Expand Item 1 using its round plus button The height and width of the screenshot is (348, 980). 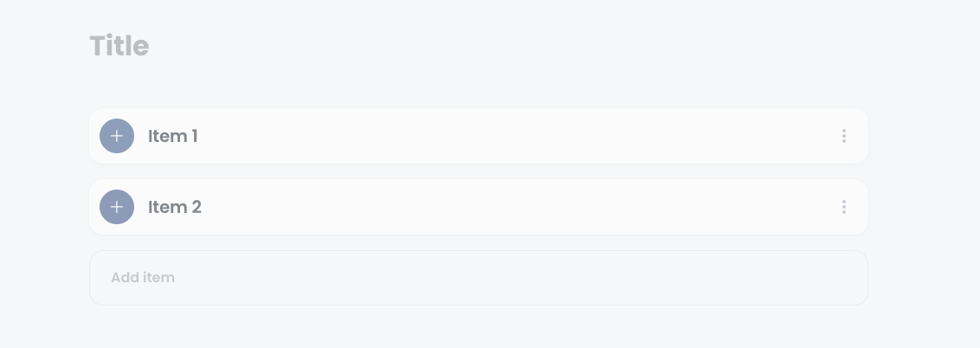[117, 136]
